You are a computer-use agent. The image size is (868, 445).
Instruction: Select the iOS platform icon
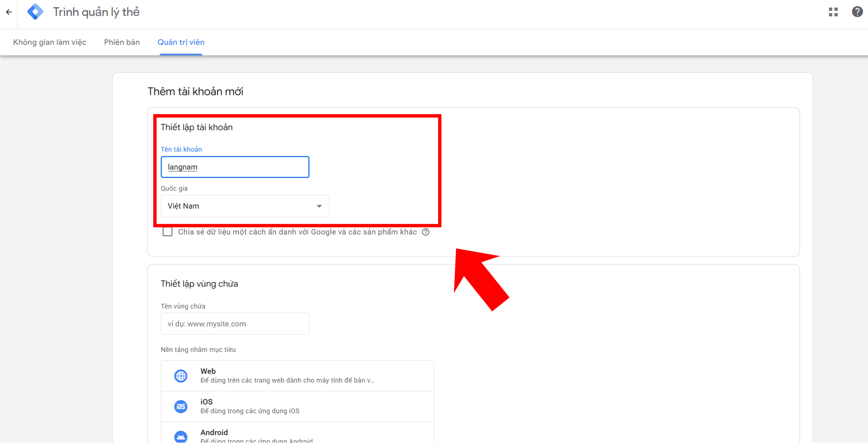tap(181, 407)
